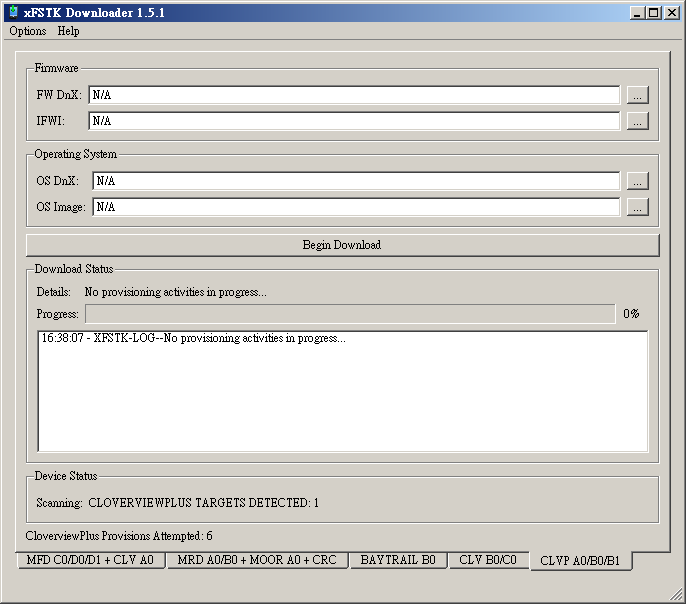Screen dimensions: 686x604
Task: Minimize the xFSTK Downloader window
Action: 637,13
